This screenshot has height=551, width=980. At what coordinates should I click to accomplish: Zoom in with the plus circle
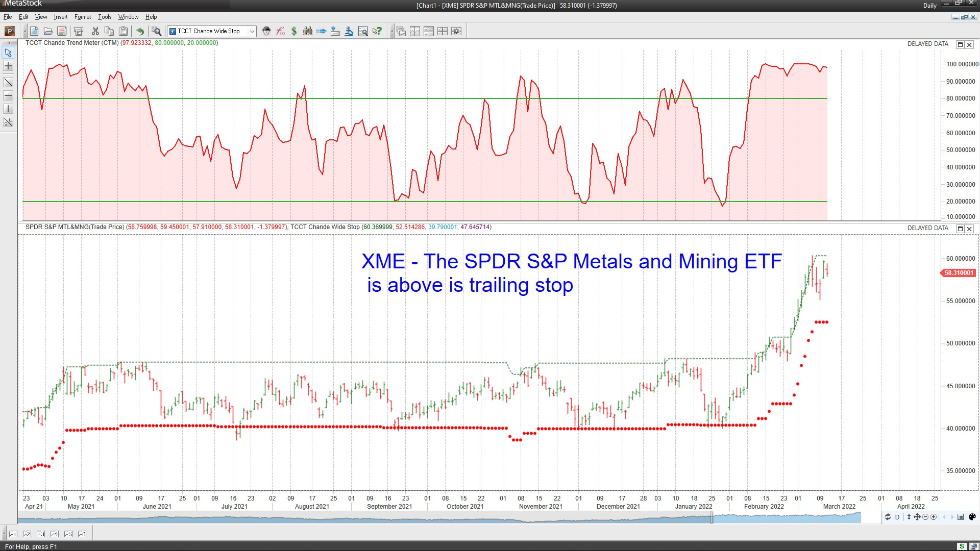tap(934, 517)
